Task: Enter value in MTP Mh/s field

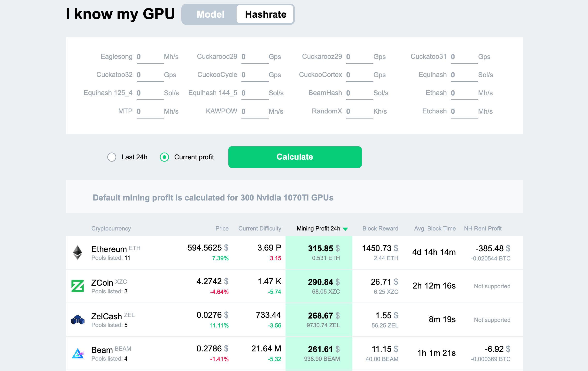Action: coord(147,111)
